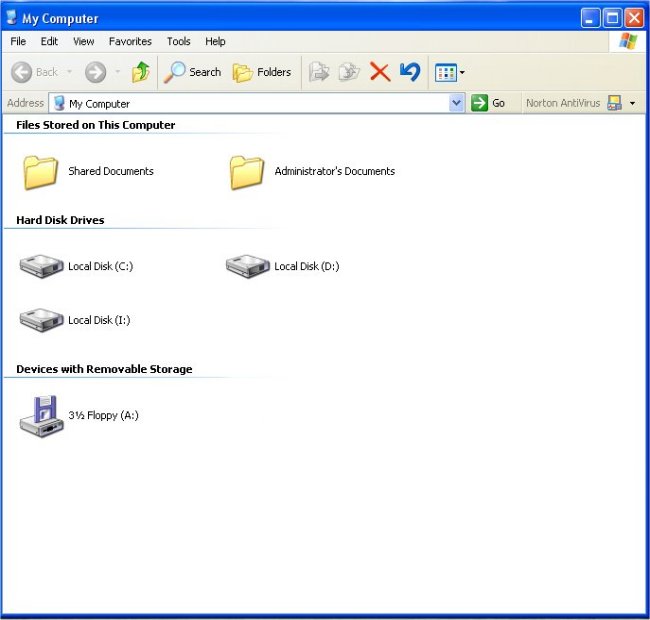Expand the Forward history dropdown arrow
The image size is (650, 620).
pyautogui.click(x=118, y=72)
